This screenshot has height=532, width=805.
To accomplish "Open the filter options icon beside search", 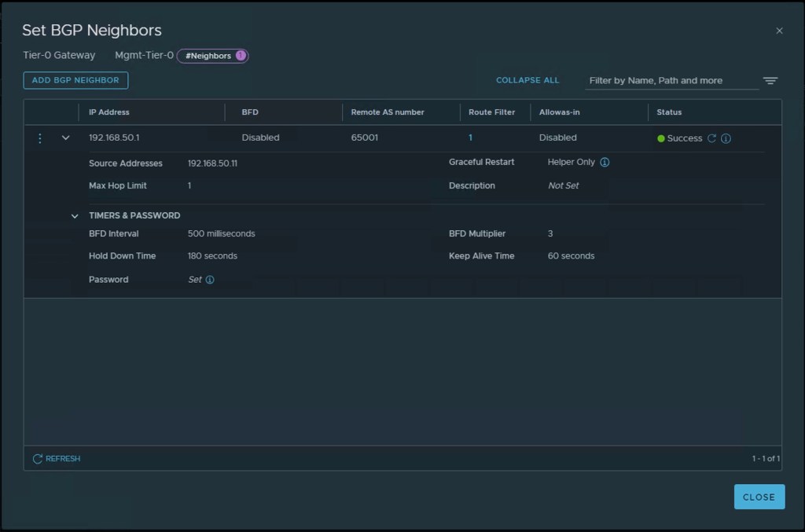I will 770,81.
